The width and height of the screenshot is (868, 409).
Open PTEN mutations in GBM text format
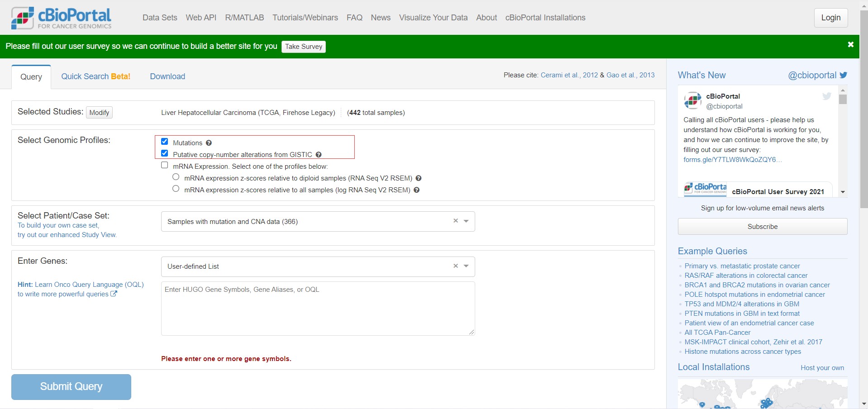click(x=742, y=314)
